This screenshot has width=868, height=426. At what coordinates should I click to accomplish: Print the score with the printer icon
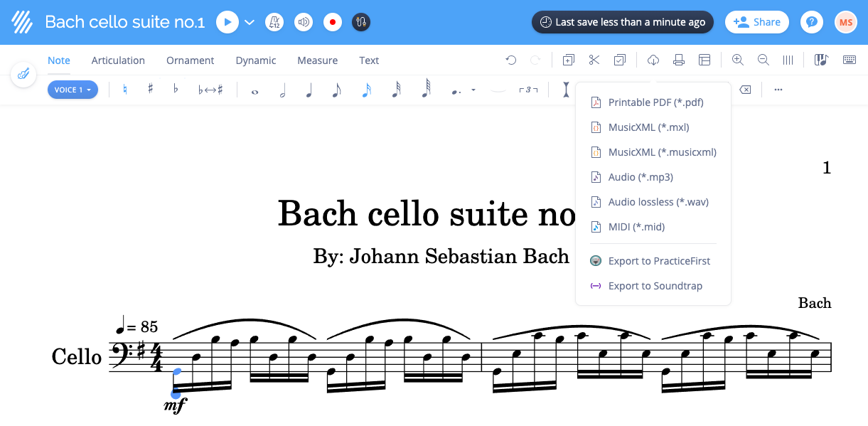tap(679, 60)
